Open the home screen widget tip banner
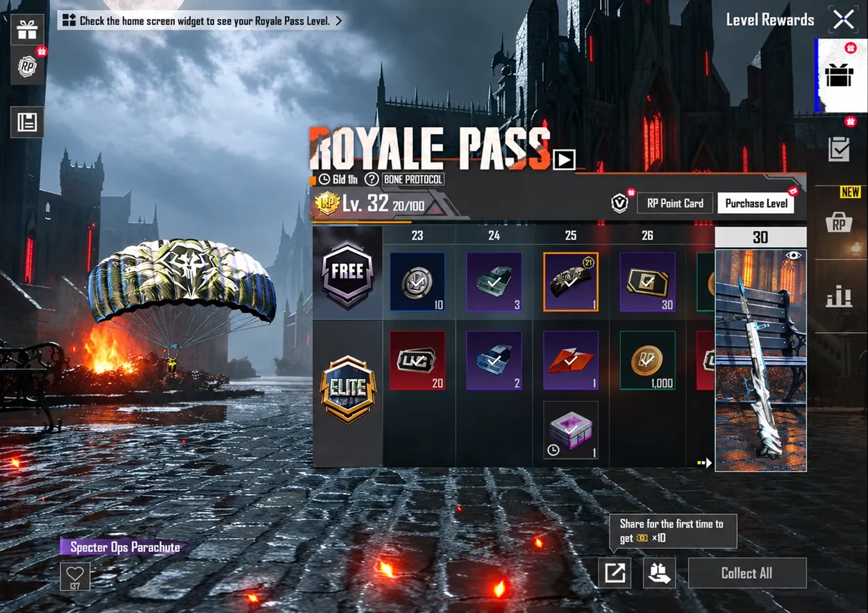Image resolution: width=868 pixels, height=613 pixels. pyautogui.click(x=201, y=21)
